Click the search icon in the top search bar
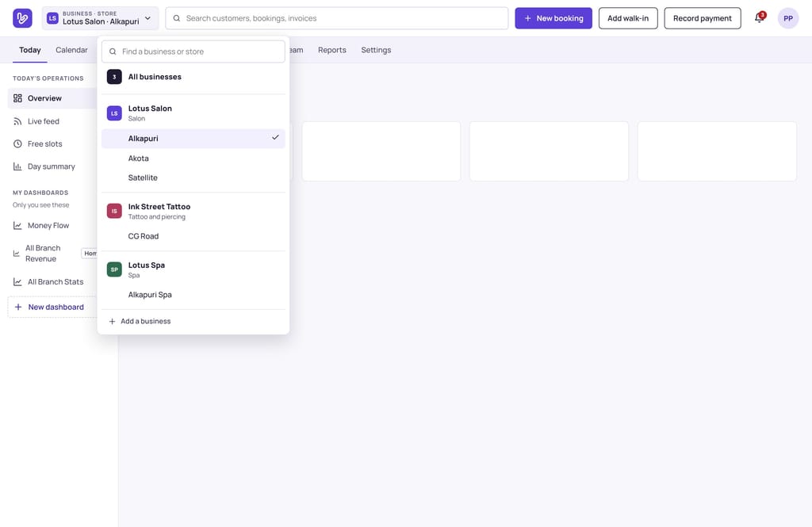This screenshot has height=527, width=812. tap(177, 18)
